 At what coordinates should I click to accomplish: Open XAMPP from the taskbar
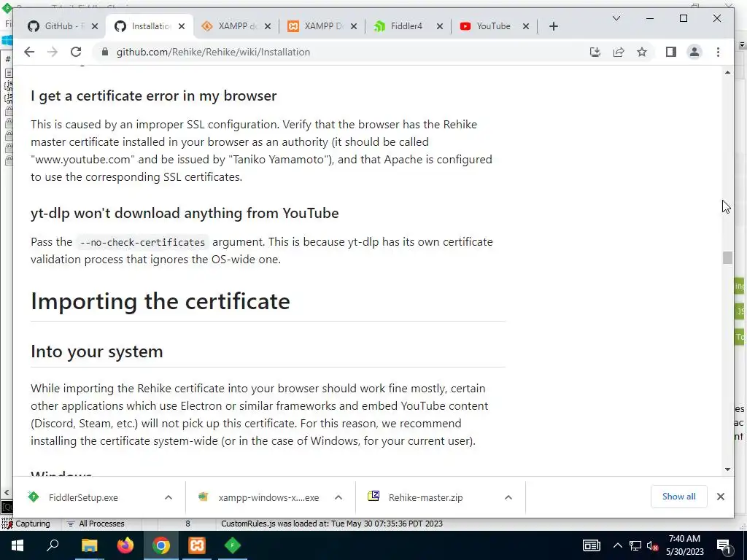[197, 545]
